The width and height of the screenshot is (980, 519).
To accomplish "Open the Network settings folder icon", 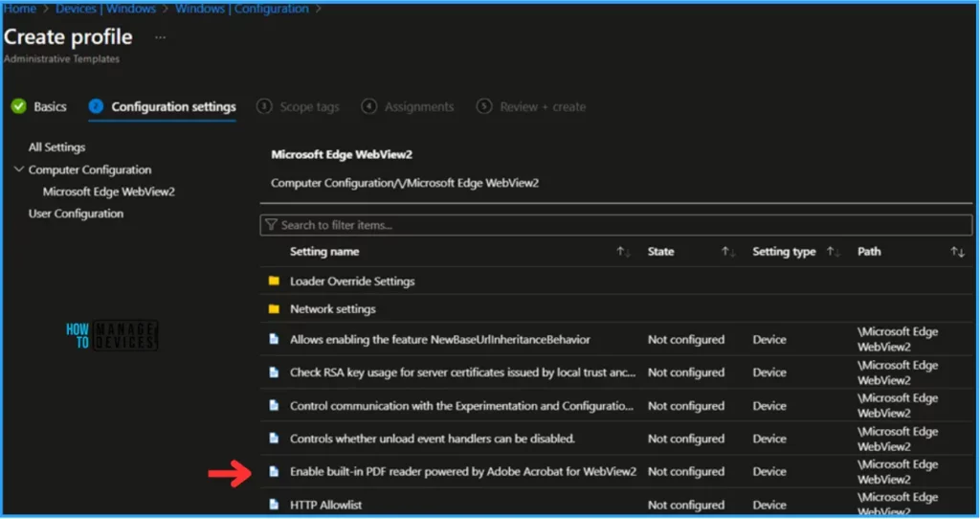I will coord(274,309).
